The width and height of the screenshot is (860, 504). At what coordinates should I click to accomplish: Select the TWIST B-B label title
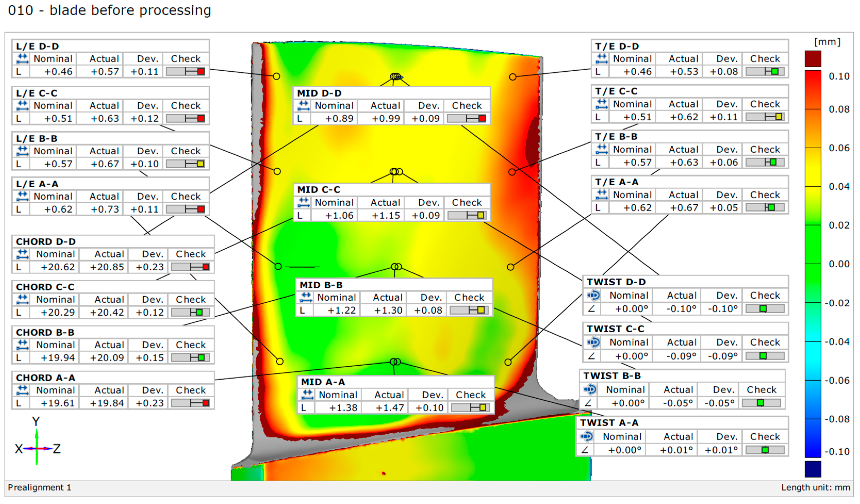point(612,376)
